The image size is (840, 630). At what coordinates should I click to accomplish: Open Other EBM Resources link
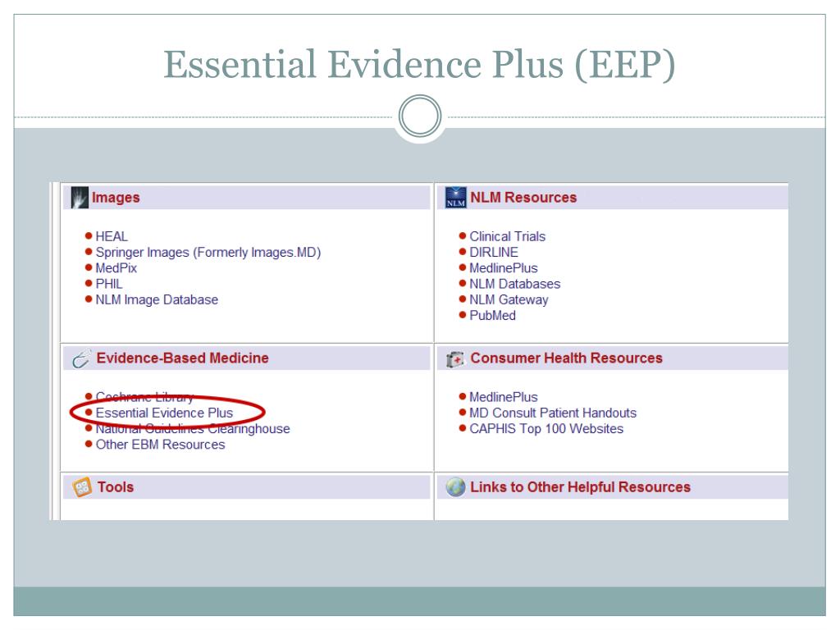tap(160, 445)
